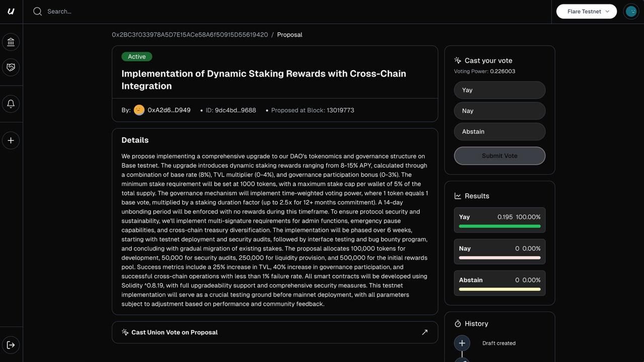Click the History clock icon
This screenshot has height=362, width=644.
click(458, 324)
